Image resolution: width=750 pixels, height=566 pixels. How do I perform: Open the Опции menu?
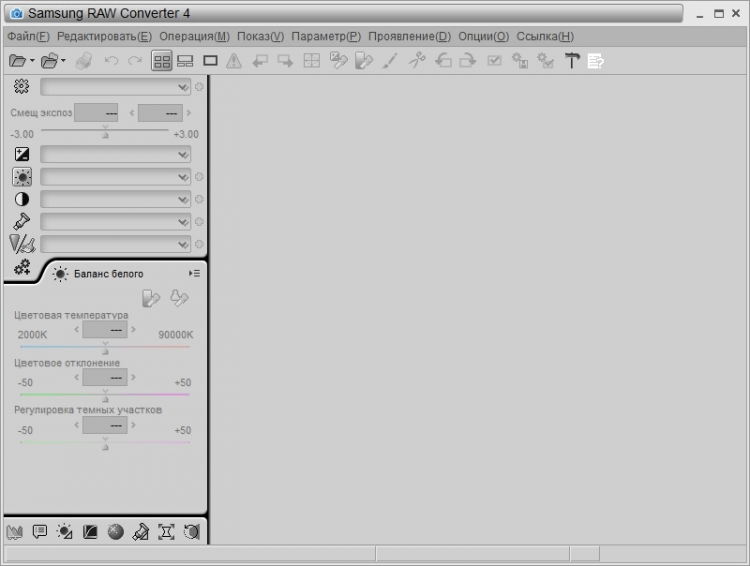484,36
